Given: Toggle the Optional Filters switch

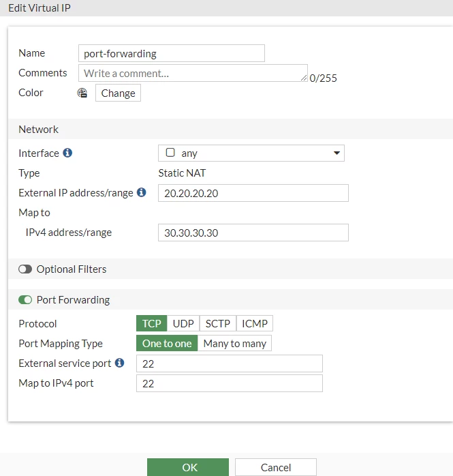Looking at the screenshot, I should [25, 269].
